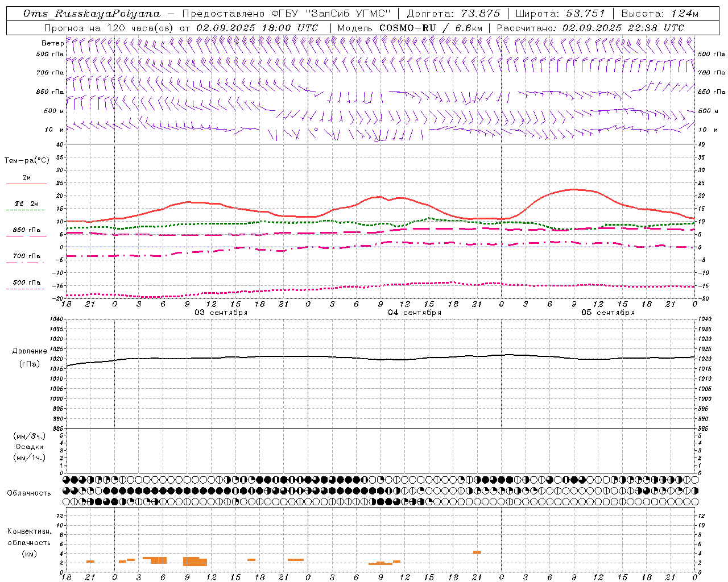The width and height of the screenshot is (728, 582).
Task: Click the 04 сентября date label
Action: (415, 312)
